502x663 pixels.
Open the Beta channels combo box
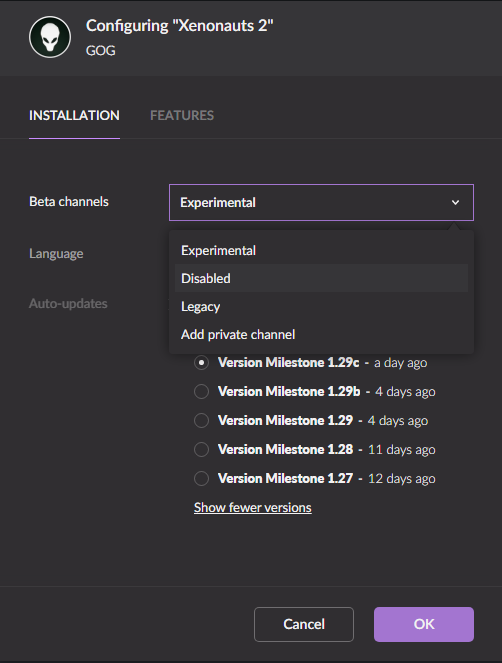pos(321,203)
